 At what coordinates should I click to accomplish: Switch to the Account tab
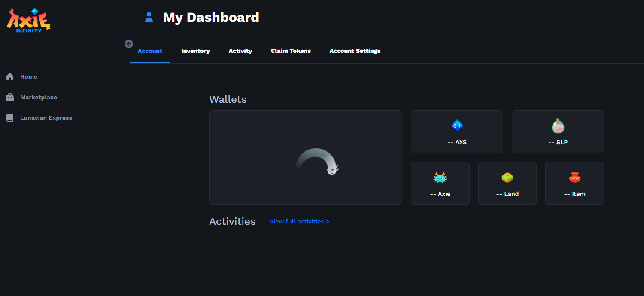click(x=150, y=51)
